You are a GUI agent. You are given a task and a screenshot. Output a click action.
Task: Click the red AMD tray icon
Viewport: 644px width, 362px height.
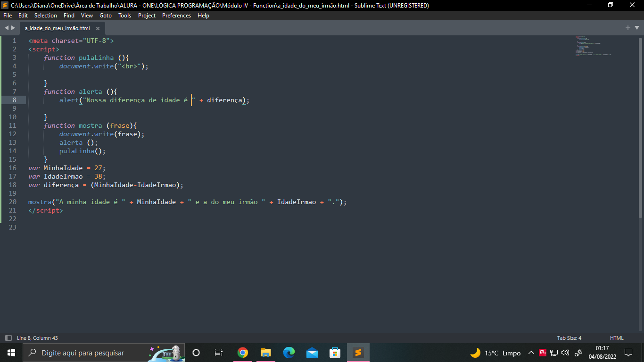543,353
